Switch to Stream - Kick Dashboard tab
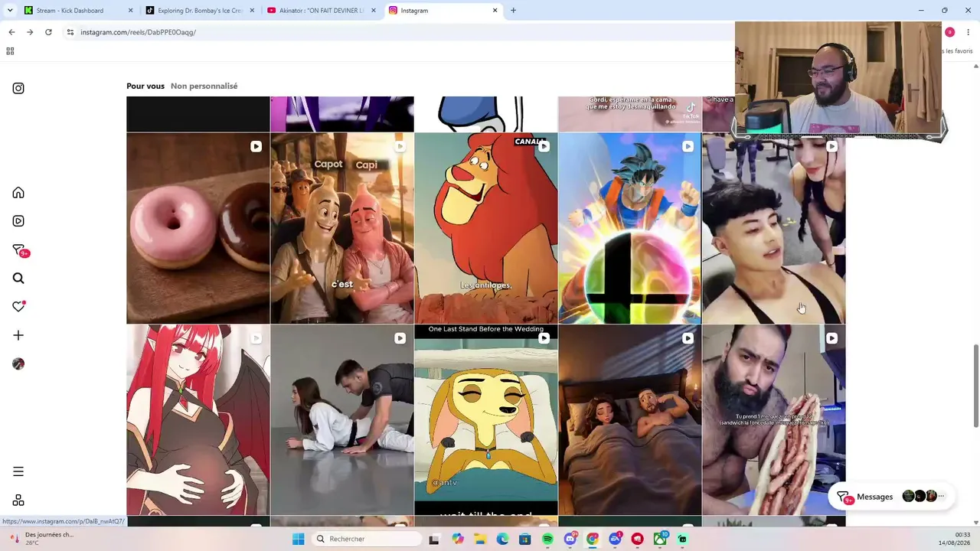Screen dimensions: 980x551 pos(78,11)
